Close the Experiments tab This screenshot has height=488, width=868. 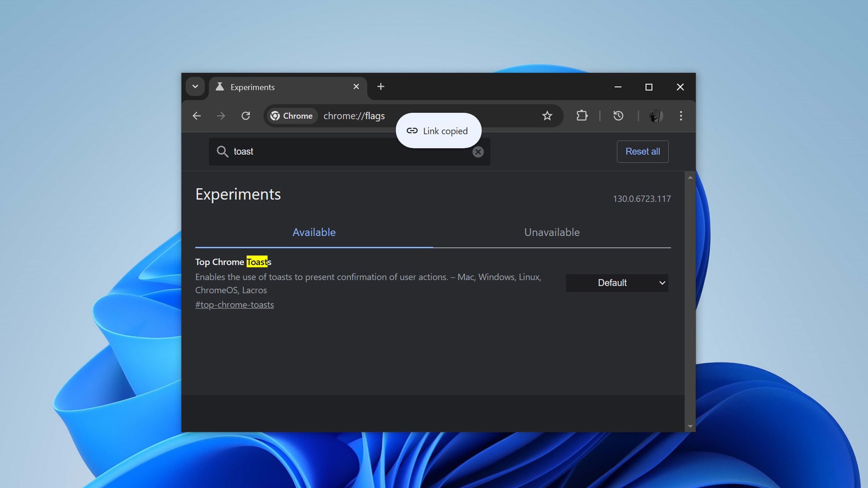[x=356, y=87]
